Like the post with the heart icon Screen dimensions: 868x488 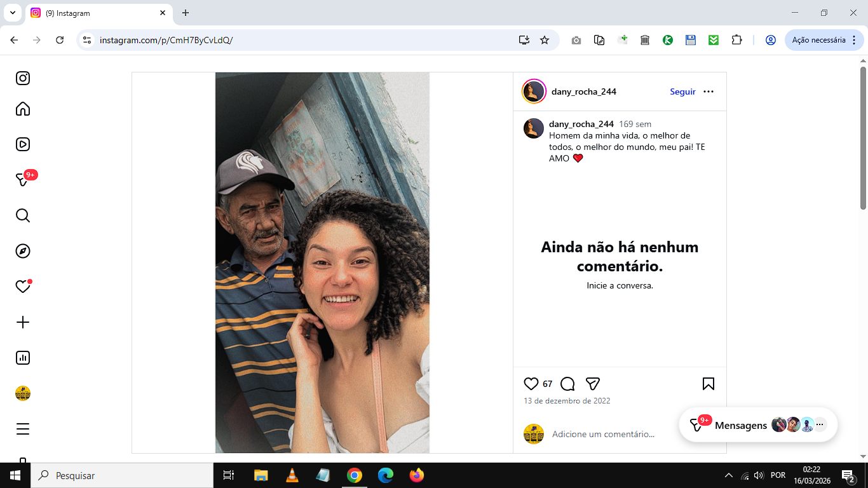531,384
